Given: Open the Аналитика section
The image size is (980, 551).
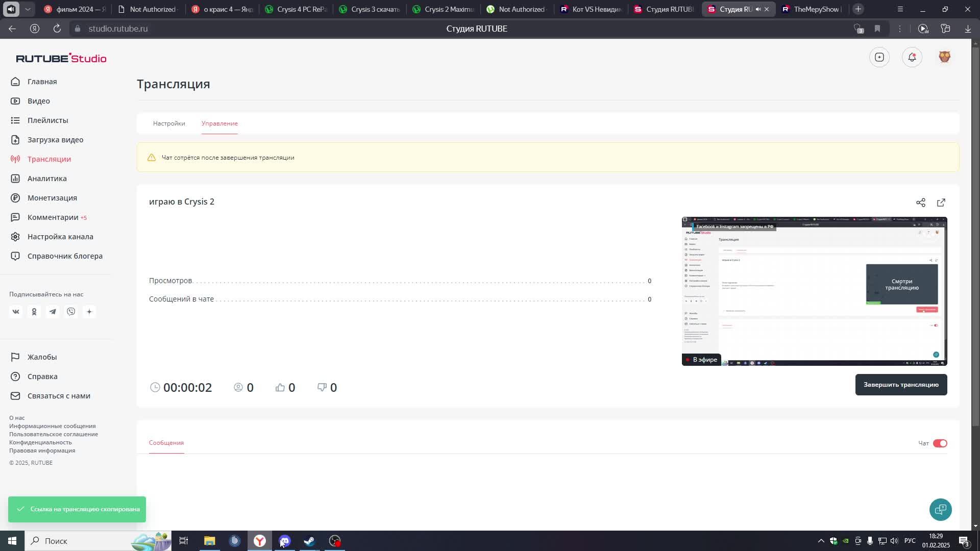Looking at the screenshot, I should pyautogui.click(x=39, y=179).
